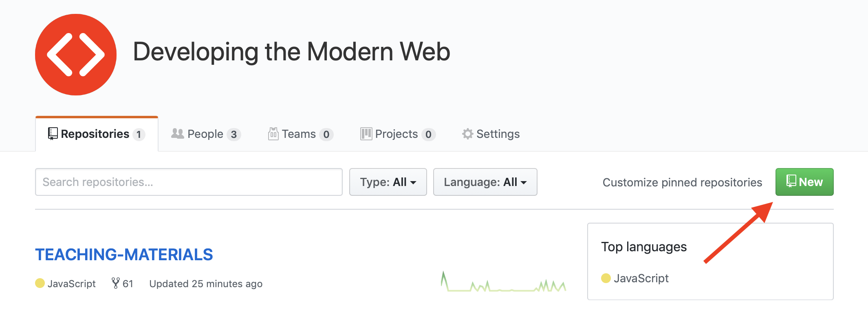Image resolution: width=868 pixels, height=310 pixels.
Task: Open the TEACHING-MATERIALS repository link
Action: click(x=124, y=255)
